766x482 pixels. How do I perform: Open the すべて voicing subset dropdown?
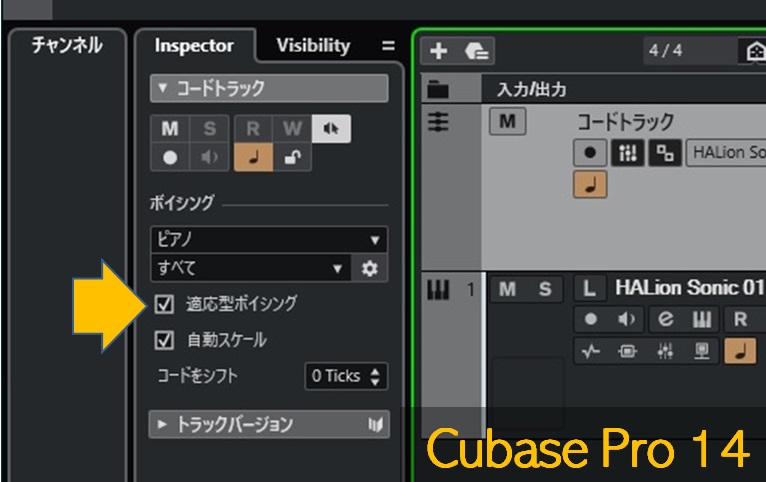tap(251, 268)
